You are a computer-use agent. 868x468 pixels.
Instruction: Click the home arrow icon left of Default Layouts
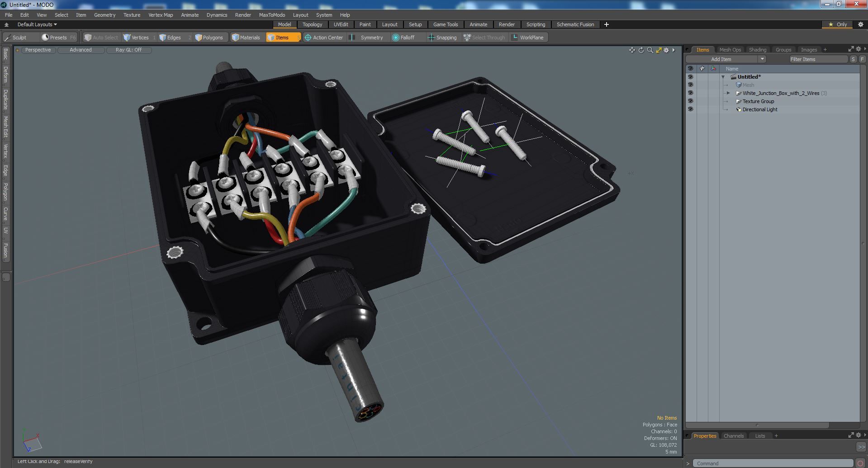click(x=6, y=24)
